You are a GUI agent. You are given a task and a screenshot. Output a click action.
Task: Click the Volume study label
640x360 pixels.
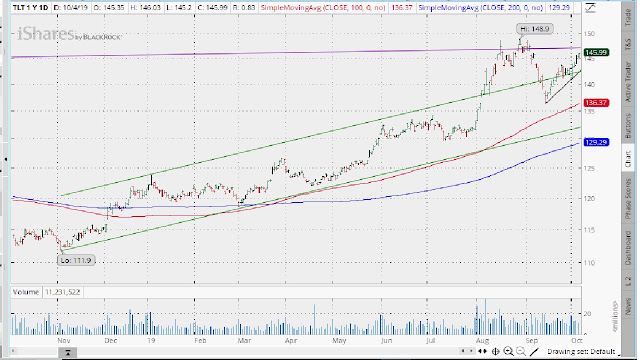(26, 292)
